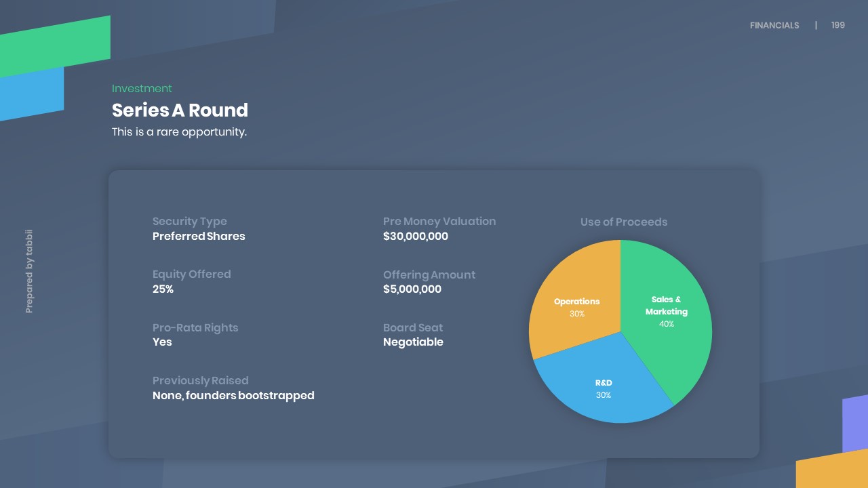The height and width of the screenshot is (488, 868).
Task: Select the 'Investment' green subtitle
Action: coord(142,88)
